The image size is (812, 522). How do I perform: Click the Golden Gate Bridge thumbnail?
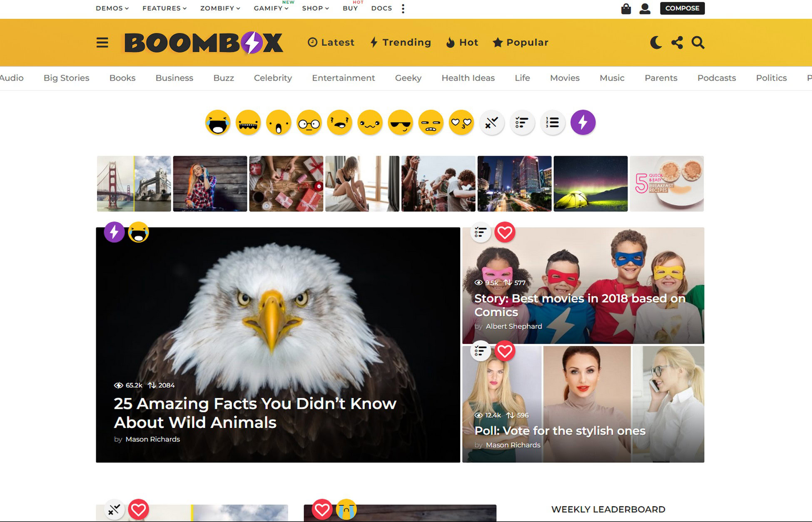pyautogui.click(x=115, y=184)
